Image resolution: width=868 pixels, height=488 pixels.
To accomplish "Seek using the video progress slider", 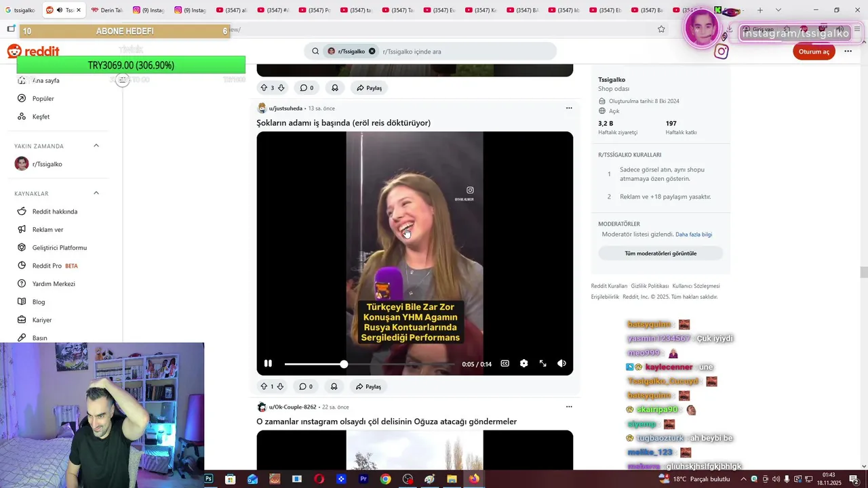I will click(x=370, y=364).
